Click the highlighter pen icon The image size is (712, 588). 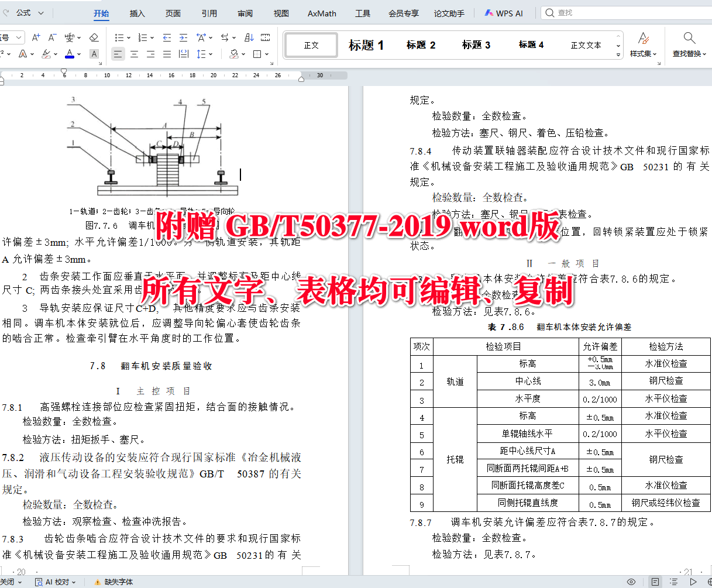[x=46, y=54]
